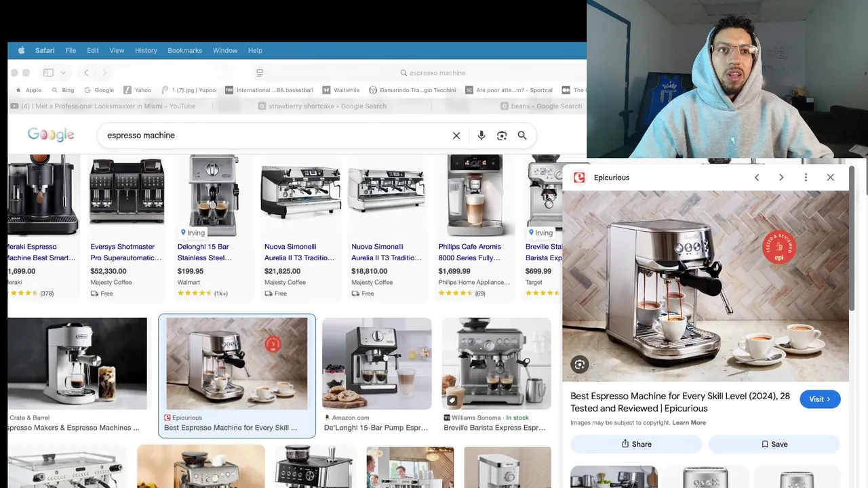Search inside image with Lens icon

579,365
